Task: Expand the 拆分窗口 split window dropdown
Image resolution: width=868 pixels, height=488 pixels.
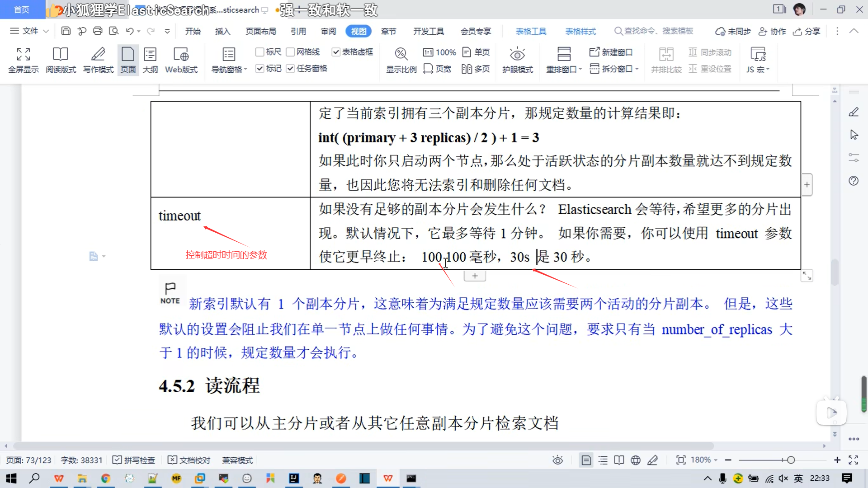Action: pos(637,69)
